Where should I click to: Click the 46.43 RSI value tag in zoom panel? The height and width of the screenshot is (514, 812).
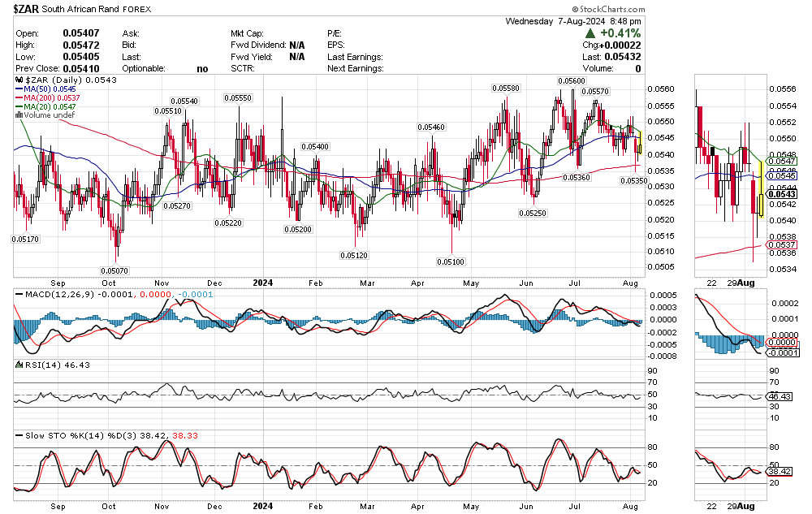(780, 395)
